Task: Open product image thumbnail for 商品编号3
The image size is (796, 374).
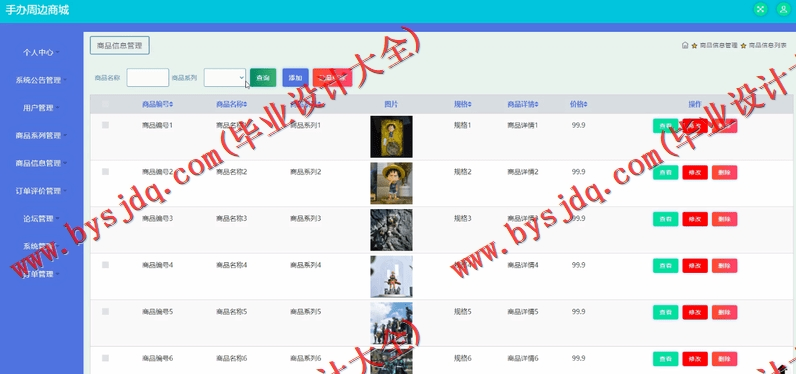Action: [391, 230]
